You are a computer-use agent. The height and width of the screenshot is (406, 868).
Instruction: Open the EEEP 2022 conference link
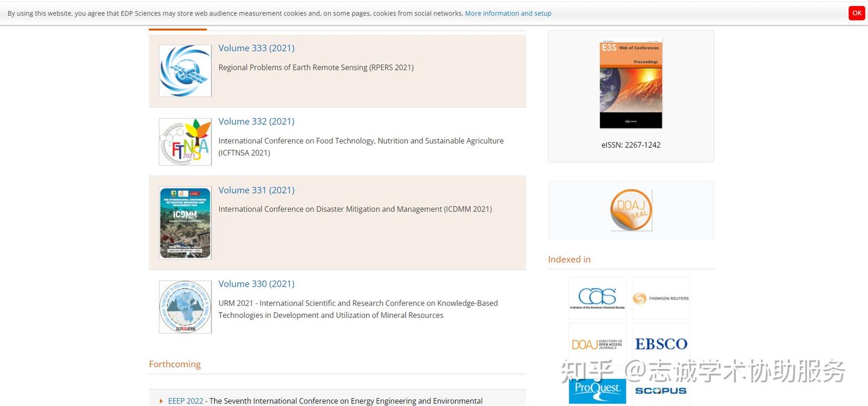coord(186,401)
